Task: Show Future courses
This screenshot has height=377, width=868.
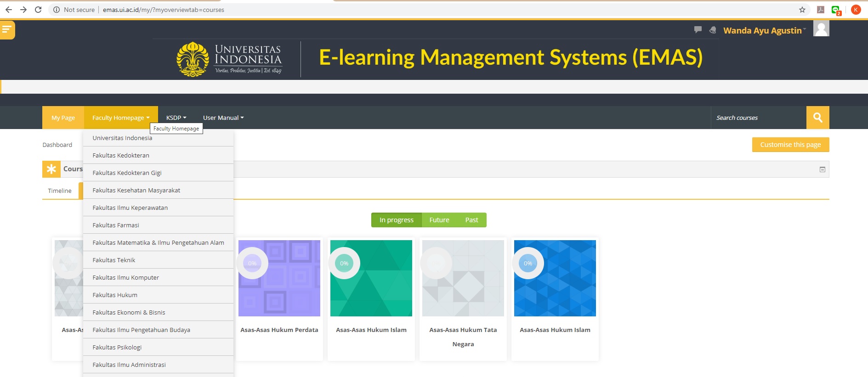Action: [439, 220]
